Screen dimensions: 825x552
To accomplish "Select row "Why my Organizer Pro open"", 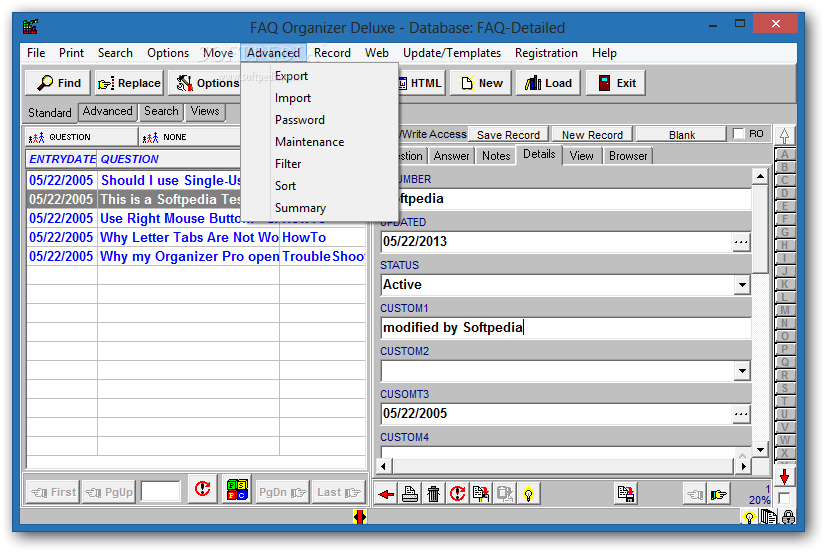I will coord(196,256).
